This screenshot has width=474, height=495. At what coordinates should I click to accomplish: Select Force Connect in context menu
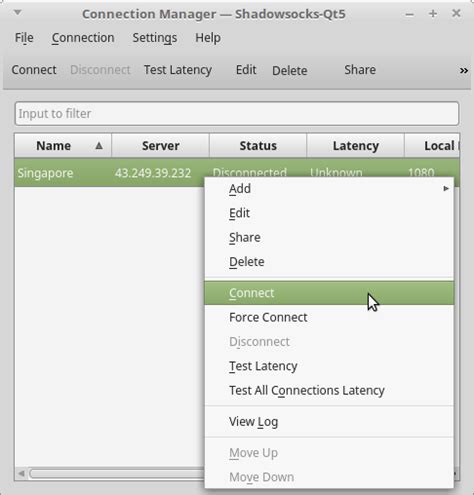(x=329, y=317)
